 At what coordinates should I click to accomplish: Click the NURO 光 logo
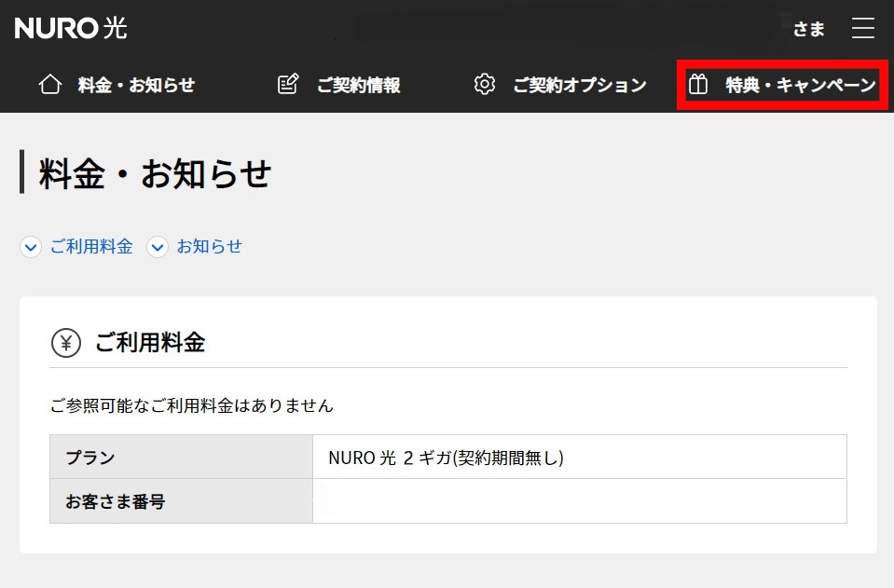click(x=71, y=29)
